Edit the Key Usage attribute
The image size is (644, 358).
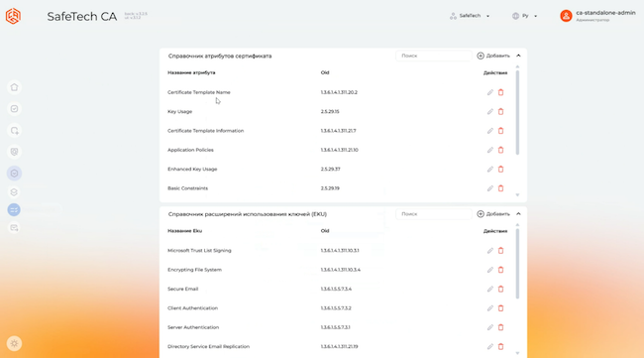(x=490, y=112)
